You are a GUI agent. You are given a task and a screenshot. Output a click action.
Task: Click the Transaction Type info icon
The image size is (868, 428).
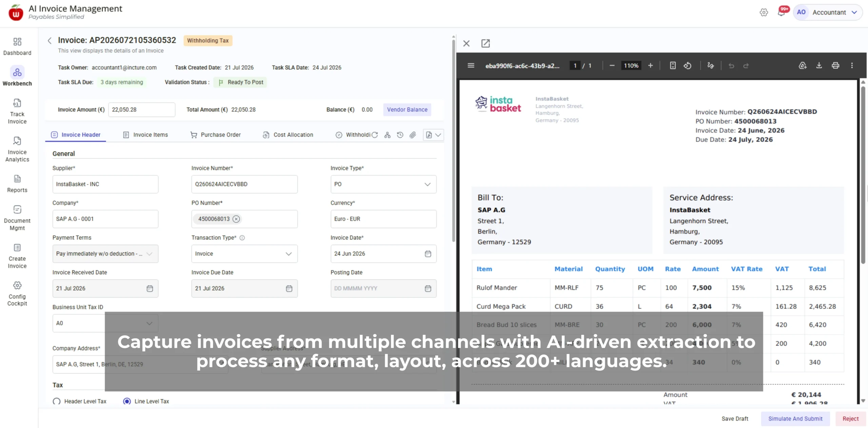pos(242,238)
